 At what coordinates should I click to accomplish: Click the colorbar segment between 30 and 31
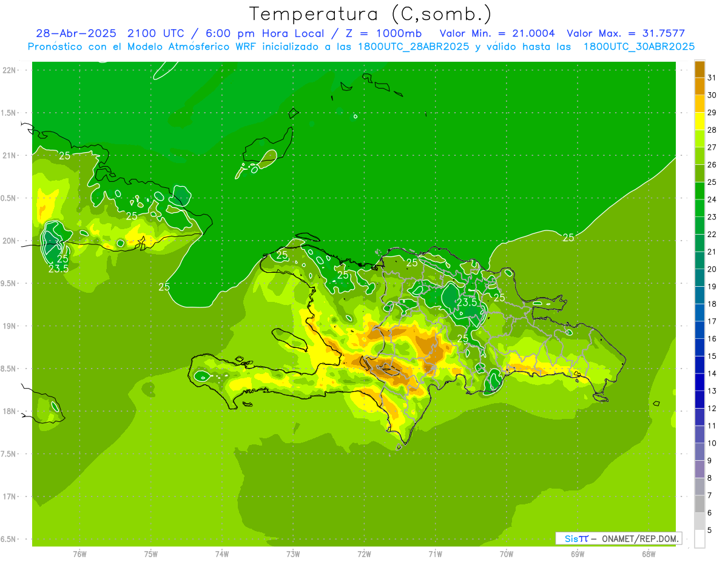(699, 87)
